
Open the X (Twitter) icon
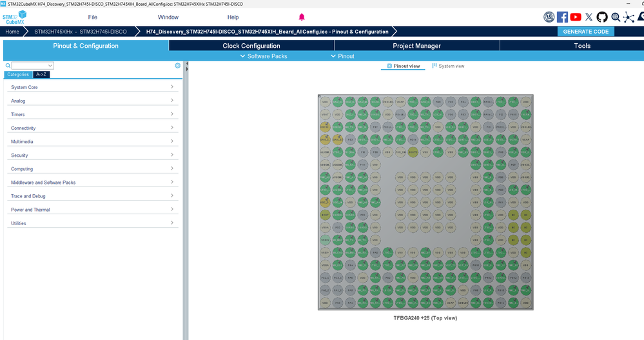pos(589,17)
